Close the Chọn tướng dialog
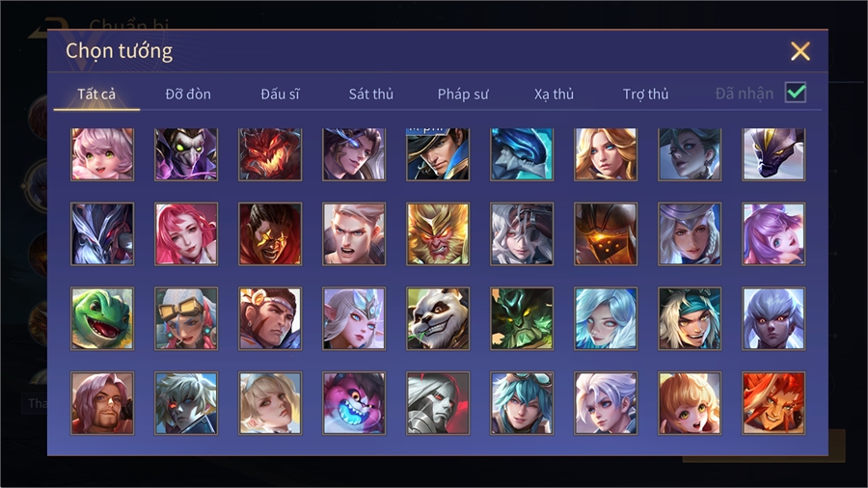This screenshot has width=868, height=488. (x=800, y=51)
